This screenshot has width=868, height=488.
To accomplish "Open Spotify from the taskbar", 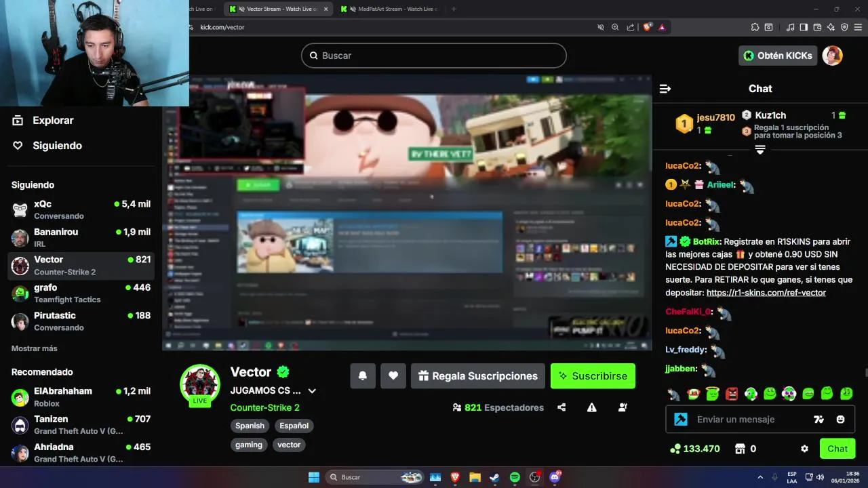I will (514, 477).
